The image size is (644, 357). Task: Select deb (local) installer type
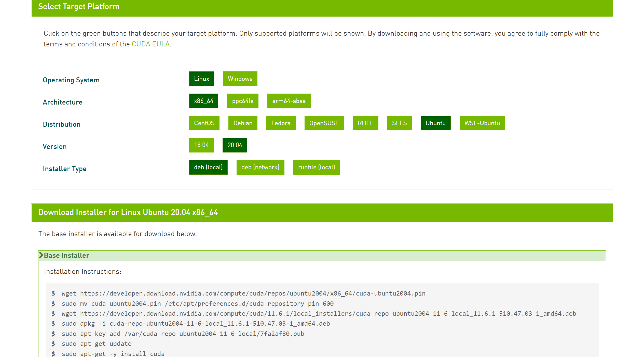tap(208, 167)
